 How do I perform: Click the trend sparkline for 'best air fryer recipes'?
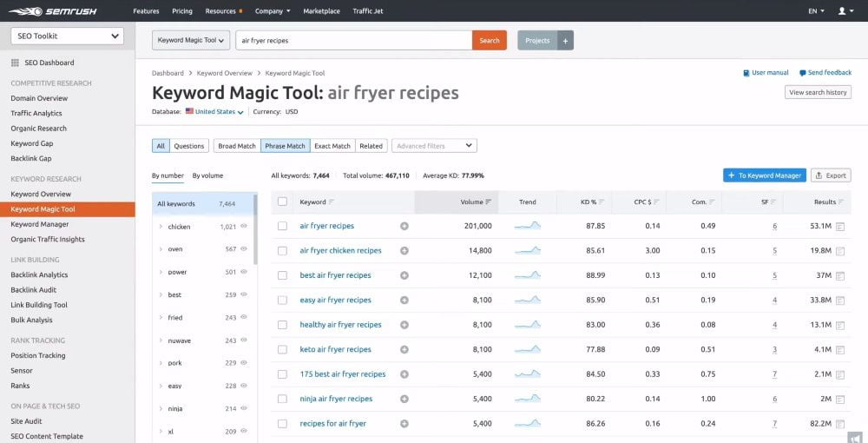pos(528,275)
